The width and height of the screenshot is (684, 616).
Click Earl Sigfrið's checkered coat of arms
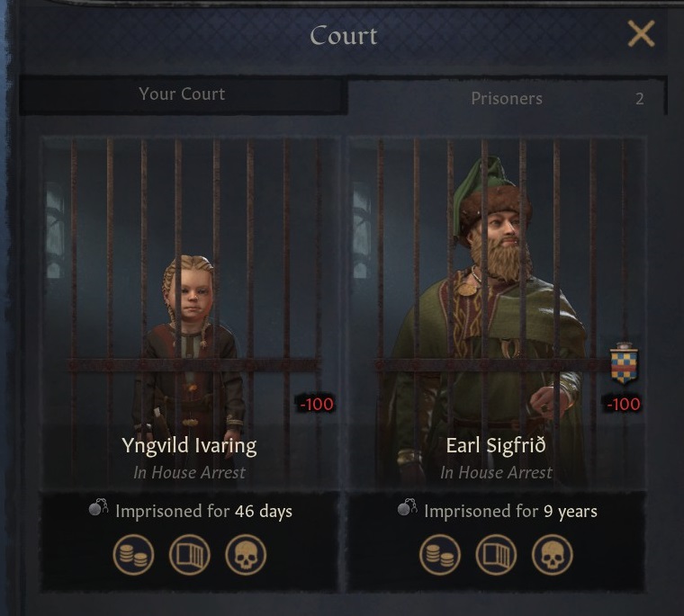[x=624, y=363]
